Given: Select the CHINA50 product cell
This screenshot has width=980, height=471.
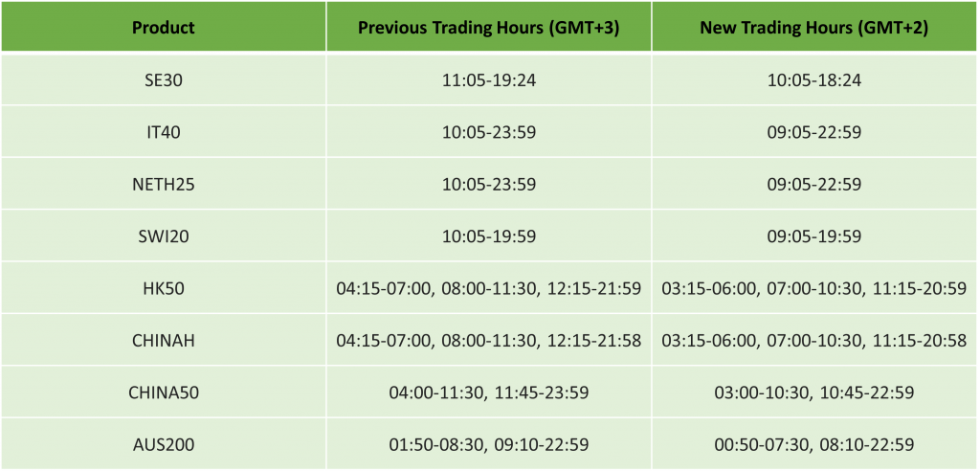Looking at the screenshot, I should point(163,392).
